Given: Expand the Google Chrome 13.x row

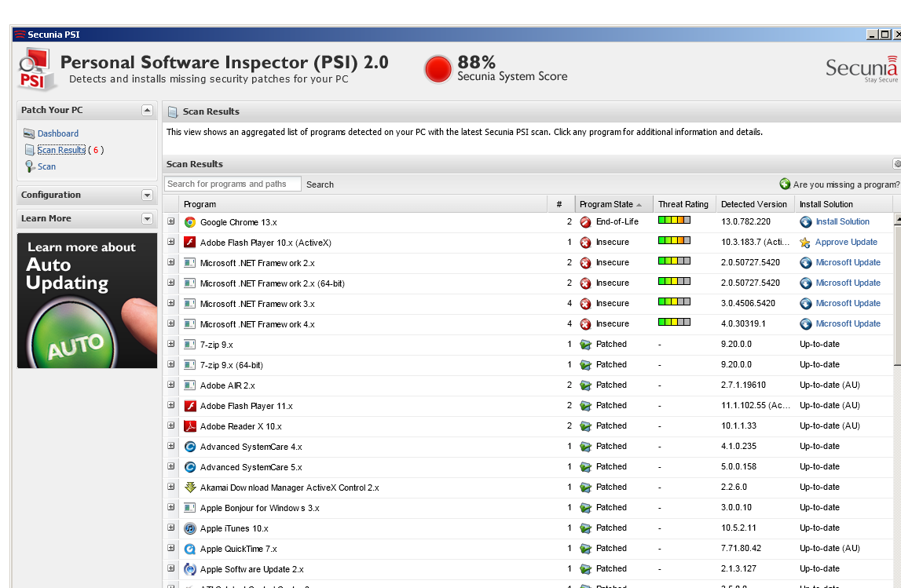Looking at the screenshot, I should tap(170, 221).
